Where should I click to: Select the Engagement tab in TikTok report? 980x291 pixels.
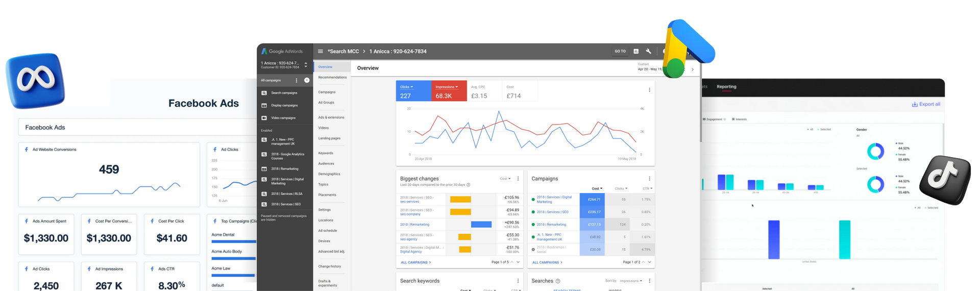click(x=714, y=119)
